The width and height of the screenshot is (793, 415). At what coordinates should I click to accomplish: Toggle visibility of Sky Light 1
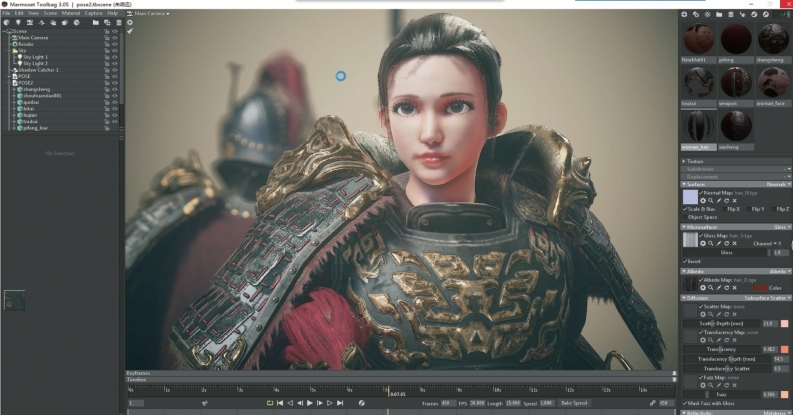tap(115, 57)
